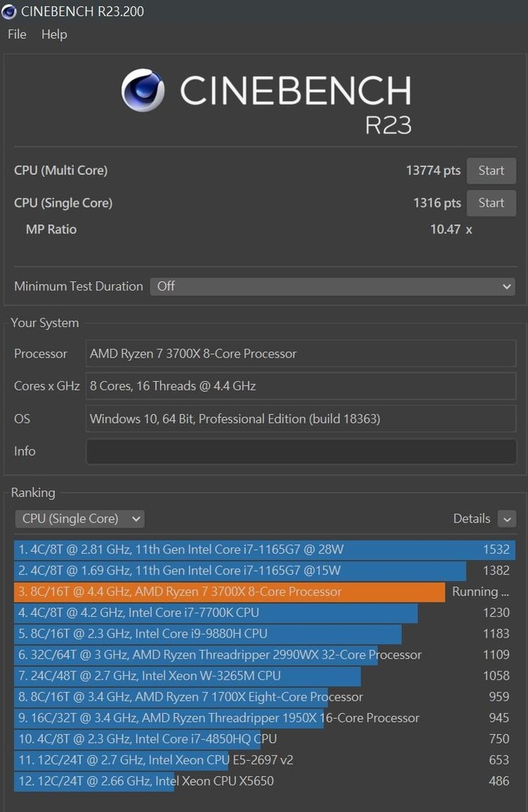Viewport: 528px width, 812px height.
Task: Select the Threadripper 2990WX ranking entry
Action: point(265,654)
